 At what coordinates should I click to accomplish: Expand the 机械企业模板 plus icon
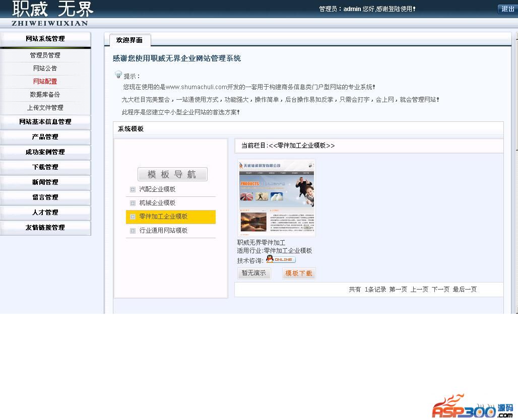tap(133, 203)
